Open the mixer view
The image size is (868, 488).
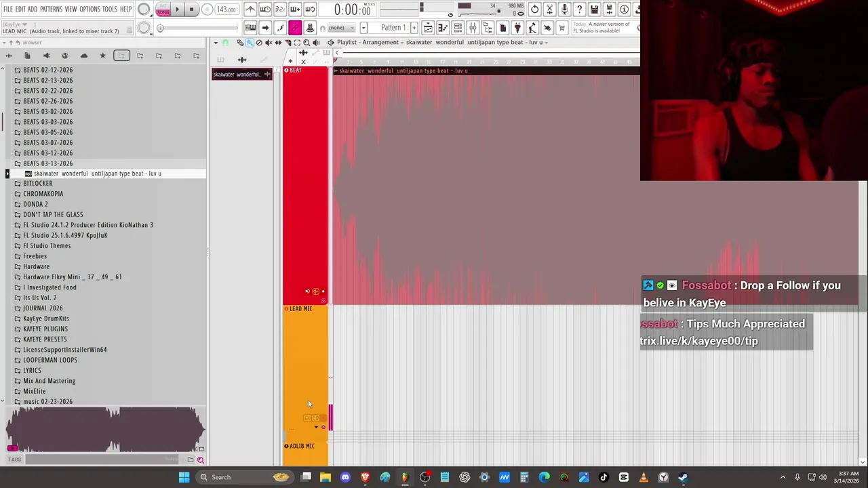coord(473,28)
